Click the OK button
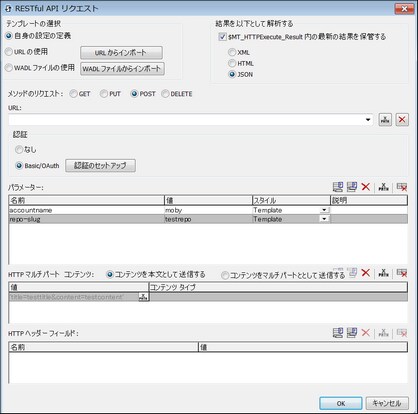The image size is (418, 414). pyautogui.click(x=341, y=403)
